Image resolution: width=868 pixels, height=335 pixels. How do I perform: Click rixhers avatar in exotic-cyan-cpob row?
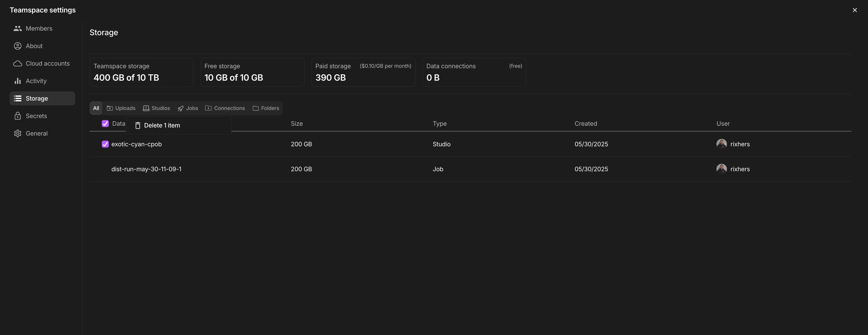721,144
